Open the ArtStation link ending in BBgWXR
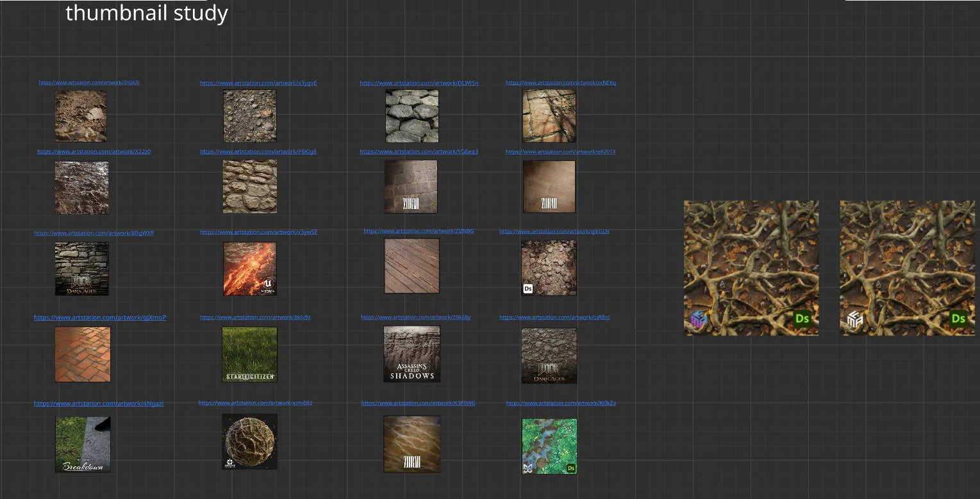The image size is (980, 499). click(x=94, y=233)
